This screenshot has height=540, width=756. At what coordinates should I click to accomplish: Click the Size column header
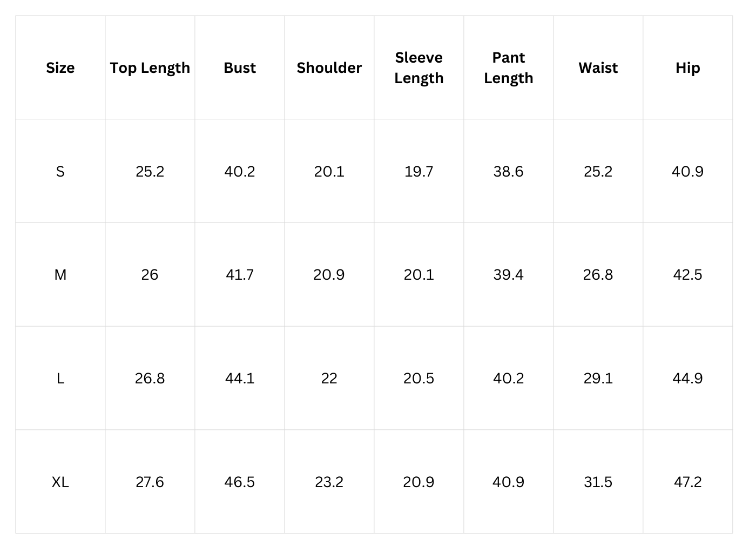click(x=60, y=68)
